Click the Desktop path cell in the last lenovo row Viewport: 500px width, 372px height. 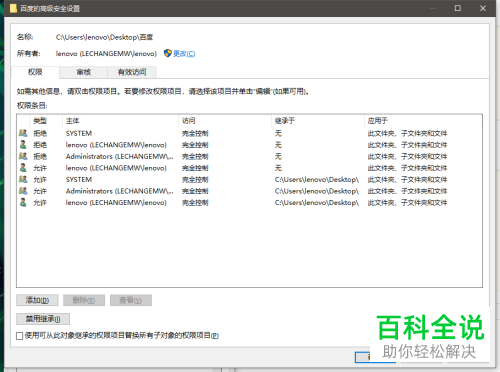point(317,203)
